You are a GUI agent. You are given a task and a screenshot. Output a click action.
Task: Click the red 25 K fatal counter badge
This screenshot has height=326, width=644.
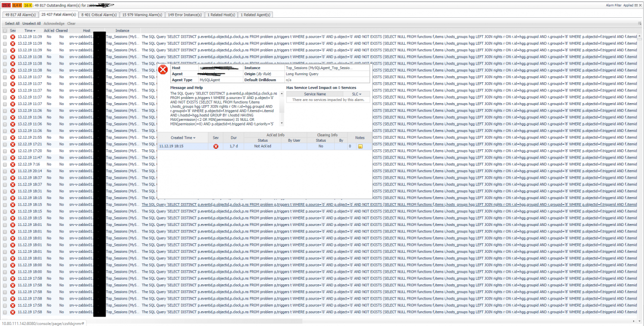click(x=6, y=5)
